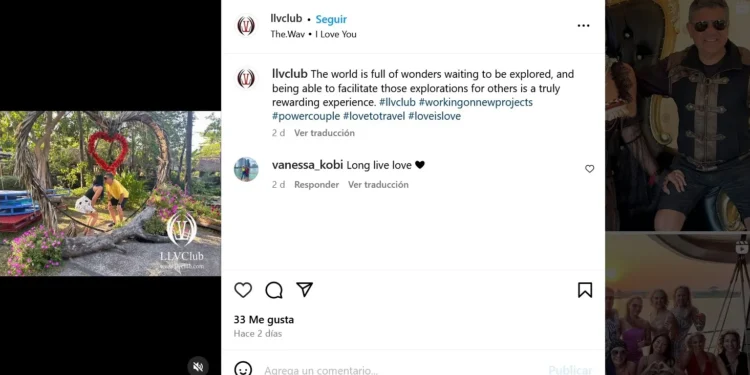Screen dimensions: 750x375
Task: Open the #powercouple hashtag
Action: (x=306, y=116)
